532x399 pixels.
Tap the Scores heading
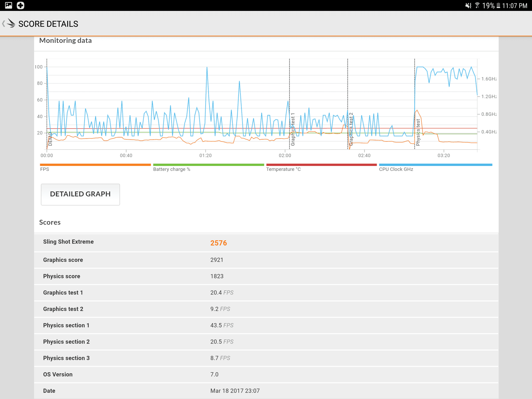pos(50,222)
